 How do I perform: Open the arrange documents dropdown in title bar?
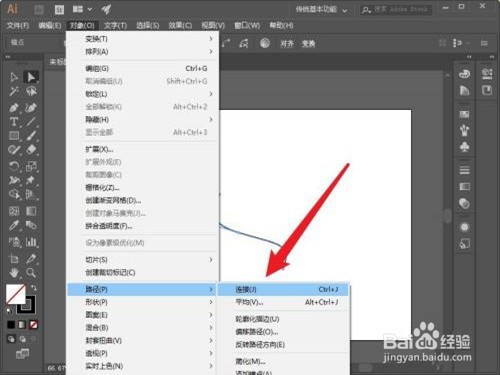(82, 9)
